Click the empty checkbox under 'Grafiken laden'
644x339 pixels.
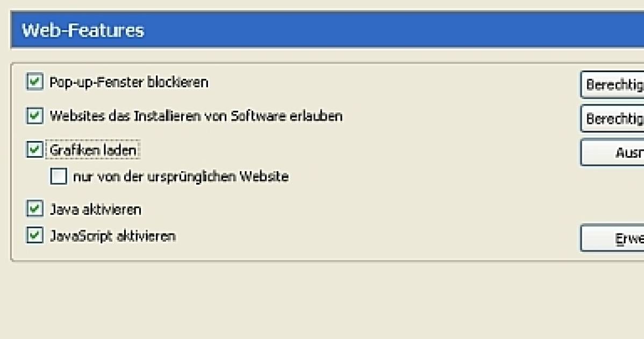coord(58,176)
